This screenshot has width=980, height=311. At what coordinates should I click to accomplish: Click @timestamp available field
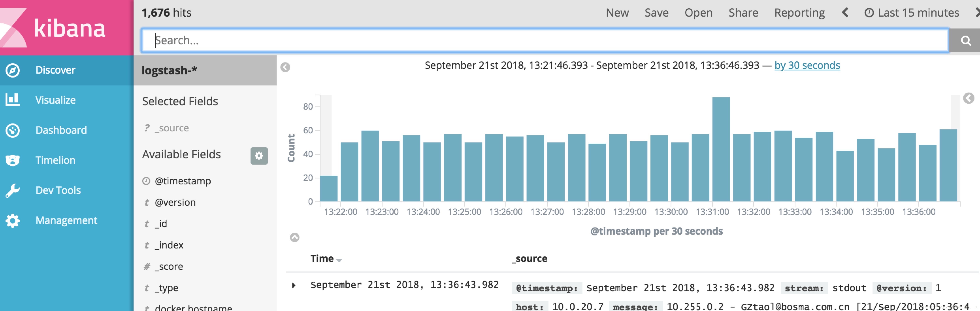click(183, 181)
